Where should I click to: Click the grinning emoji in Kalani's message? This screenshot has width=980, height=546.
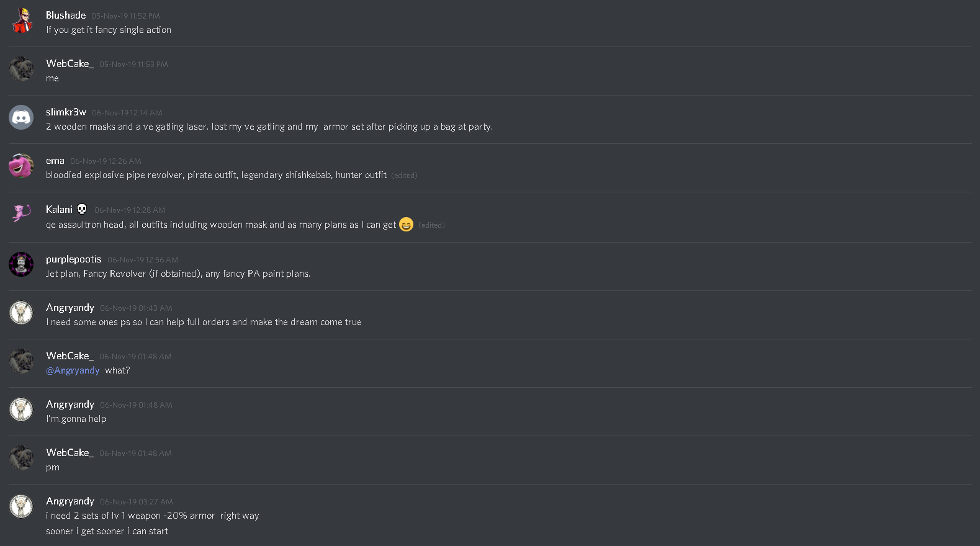[x=406, y=225]
